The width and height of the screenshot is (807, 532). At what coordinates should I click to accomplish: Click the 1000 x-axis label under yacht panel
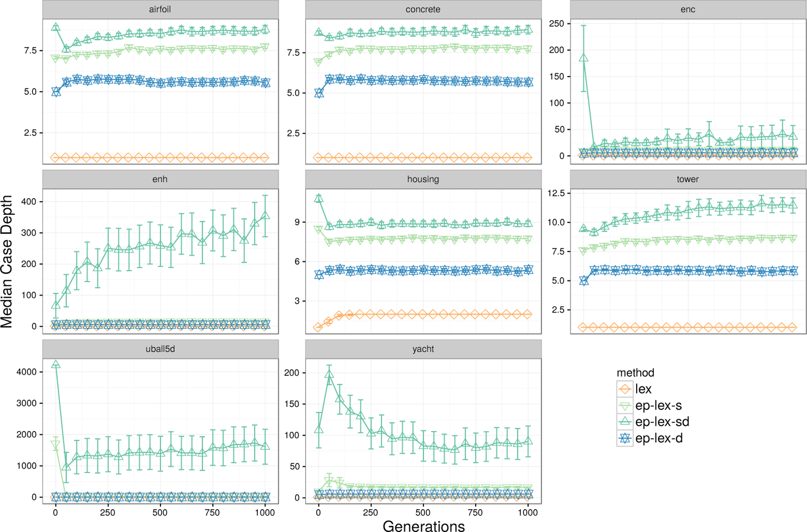click(528, 513)
